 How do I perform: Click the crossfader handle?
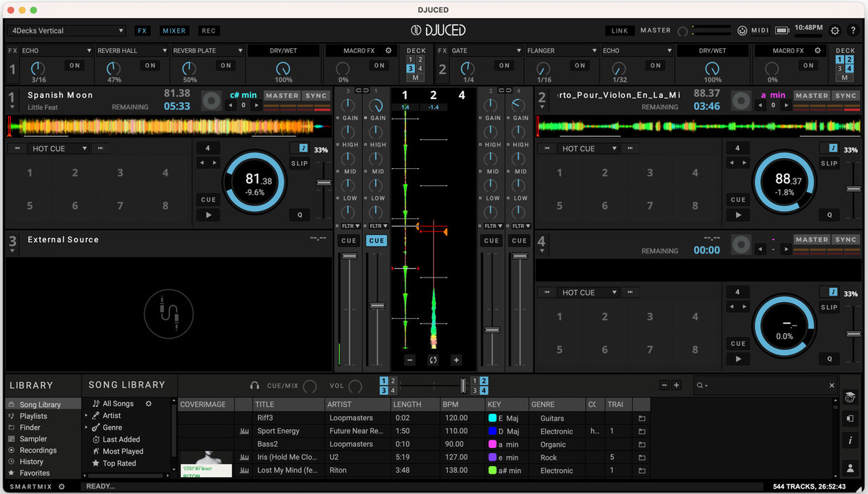pyautogui.click(x=463, y=385)
